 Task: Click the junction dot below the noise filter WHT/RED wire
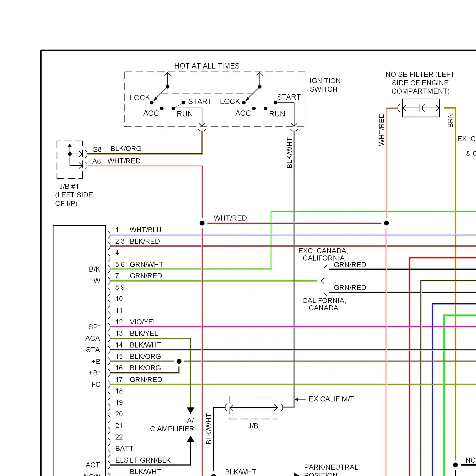point(386,223)
